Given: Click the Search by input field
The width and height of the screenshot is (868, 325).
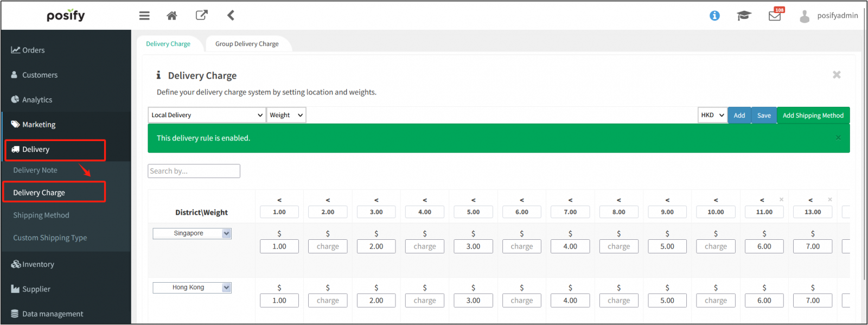Looking at the screenshot, I should point(194,171).
